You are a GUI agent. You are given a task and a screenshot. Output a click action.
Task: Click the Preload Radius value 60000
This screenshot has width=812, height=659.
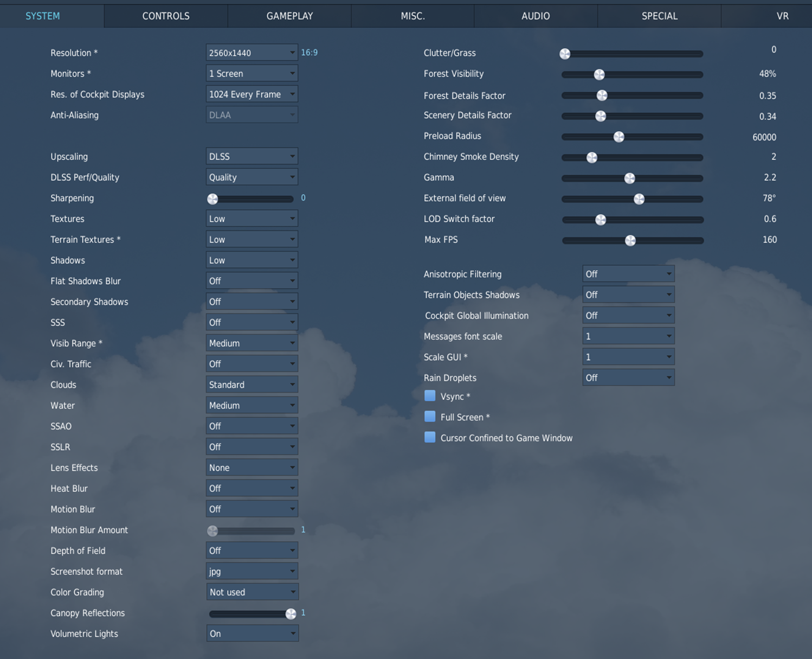[764, 137]
